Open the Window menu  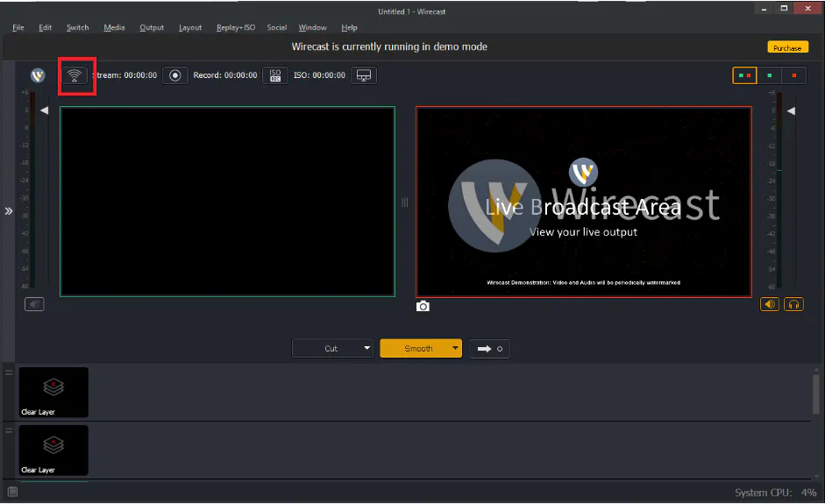pyautogui.click(x=312, y=27)
